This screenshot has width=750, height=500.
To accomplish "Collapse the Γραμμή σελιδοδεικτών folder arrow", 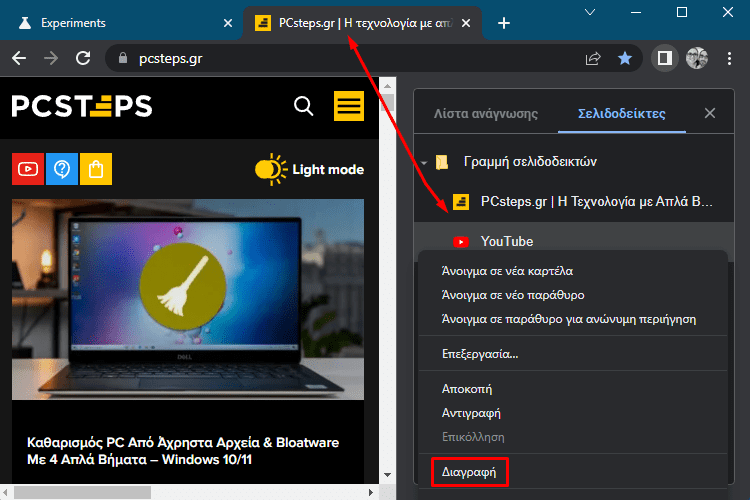I will pyautogui.click(x=424, y=163).
